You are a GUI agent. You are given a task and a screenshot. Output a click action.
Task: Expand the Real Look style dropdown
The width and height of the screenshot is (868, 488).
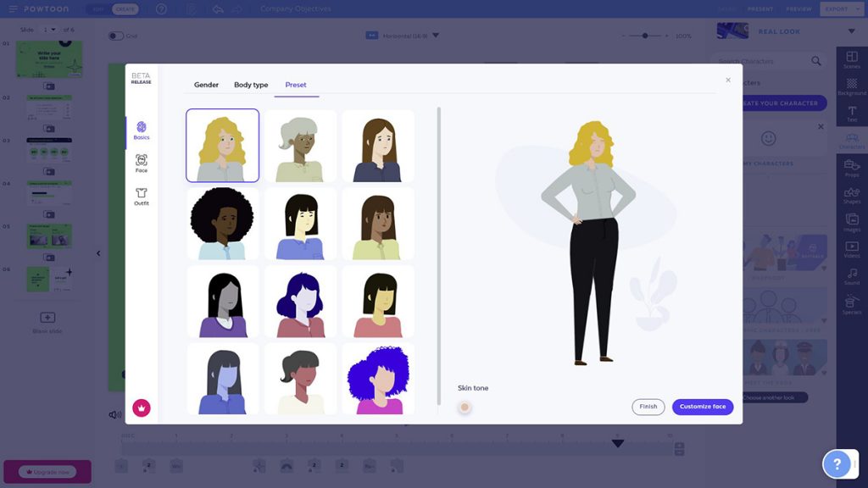coord(851,31)
